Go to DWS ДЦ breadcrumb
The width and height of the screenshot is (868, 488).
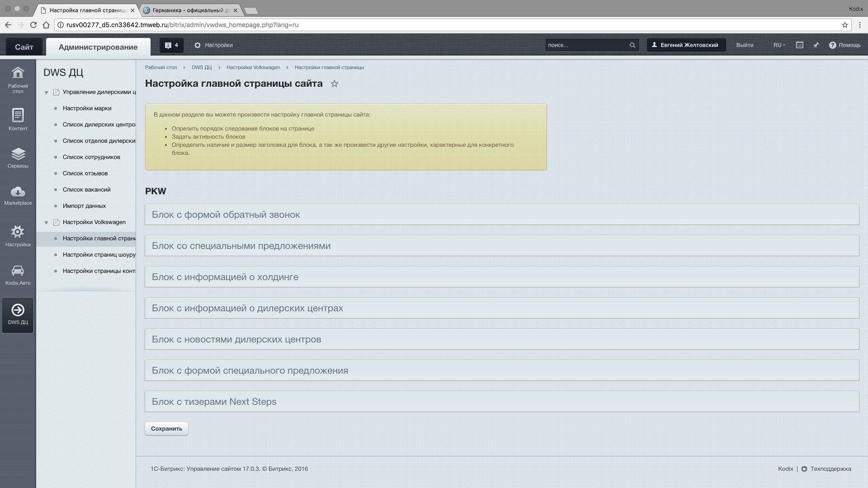coord(202,67)
